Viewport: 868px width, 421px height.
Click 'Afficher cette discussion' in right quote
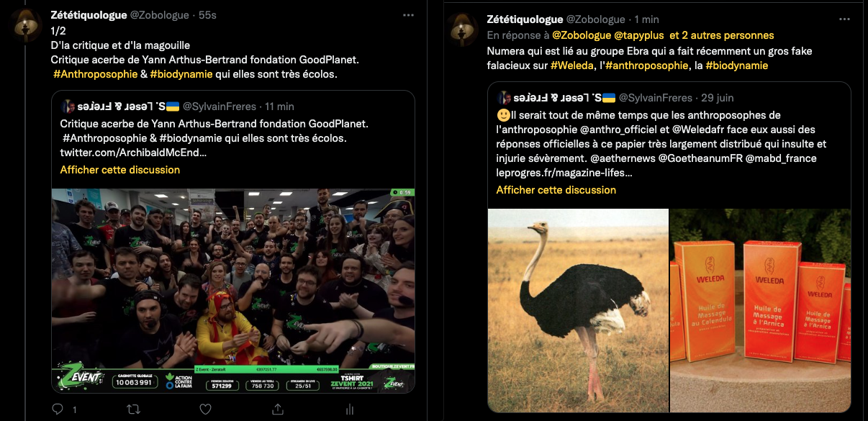click(556, 190)
